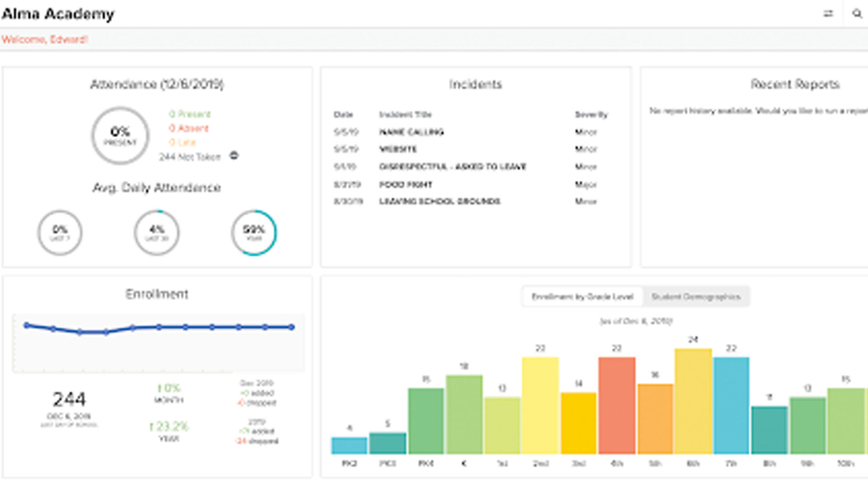Click the info icon beside 244 Not Taken
This screenshot has width=868, height=488.
tap(234, 156)
